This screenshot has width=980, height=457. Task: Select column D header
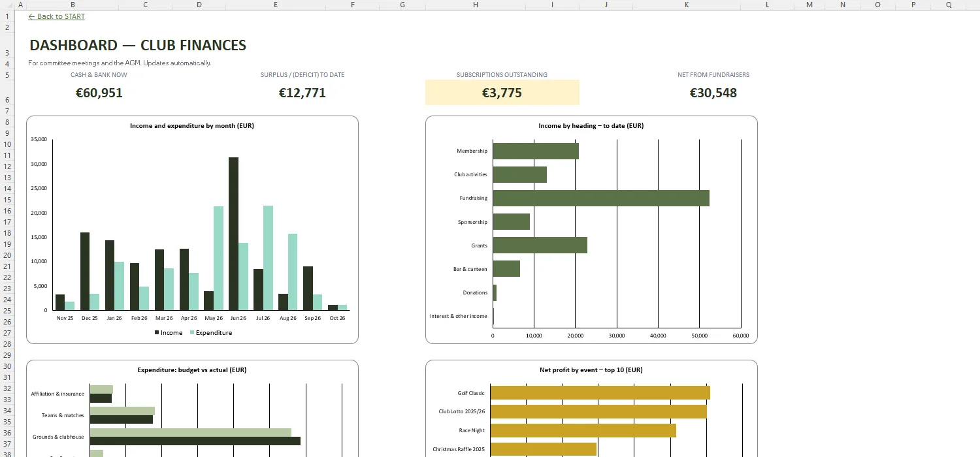(x=199, y=5)
